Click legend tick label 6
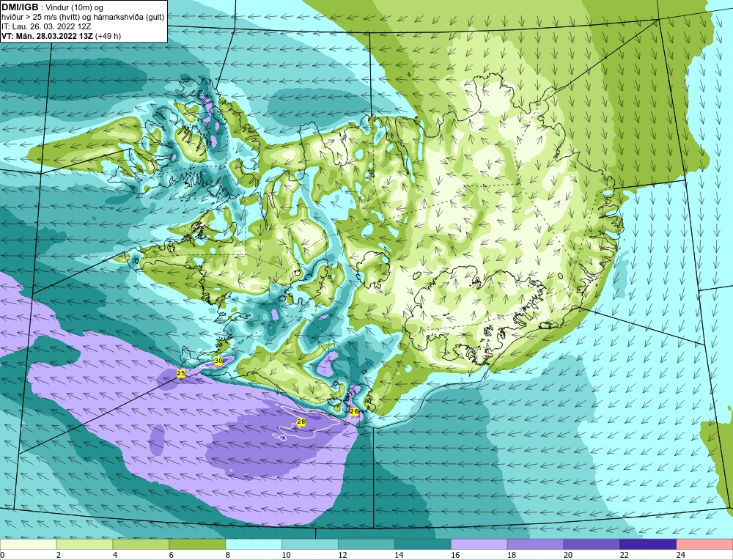733x560 pixels. click(x=172, y=555)
